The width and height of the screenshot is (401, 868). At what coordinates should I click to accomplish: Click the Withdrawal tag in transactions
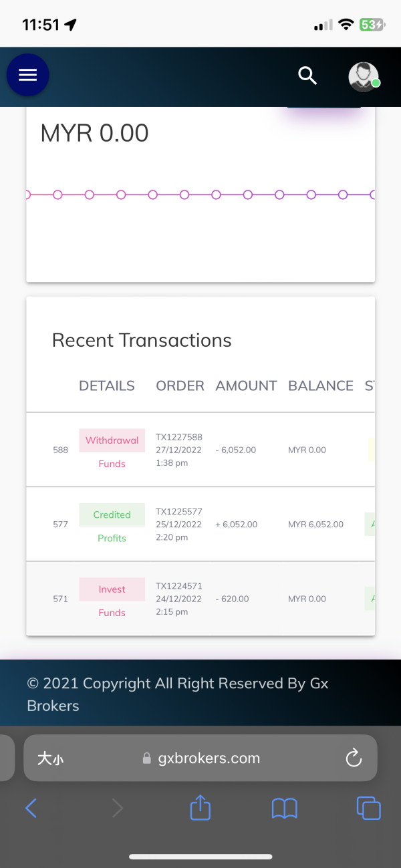click(x=112, y=440)
